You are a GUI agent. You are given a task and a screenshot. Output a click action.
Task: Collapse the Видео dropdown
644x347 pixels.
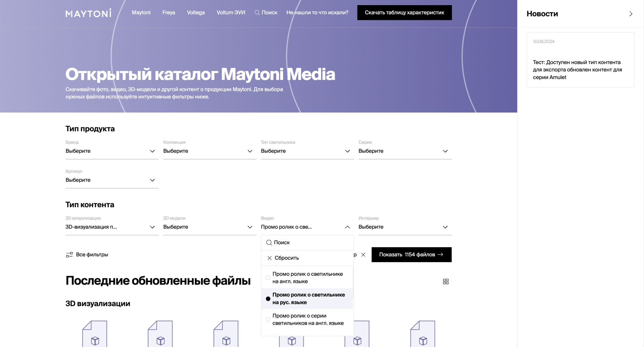pyautogui.click(x=307, y=227)
